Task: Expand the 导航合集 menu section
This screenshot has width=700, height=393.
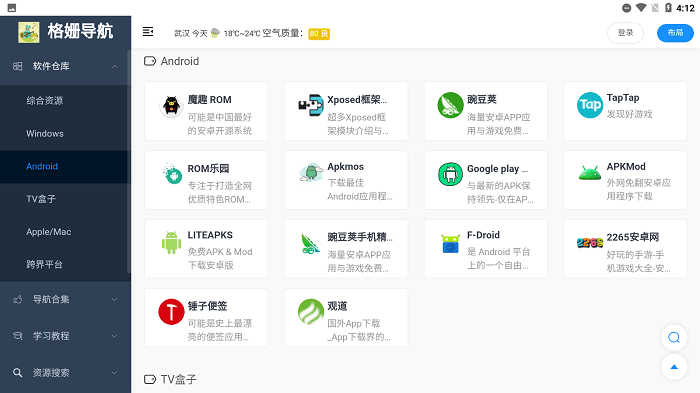Action: [x=65, y=300]
